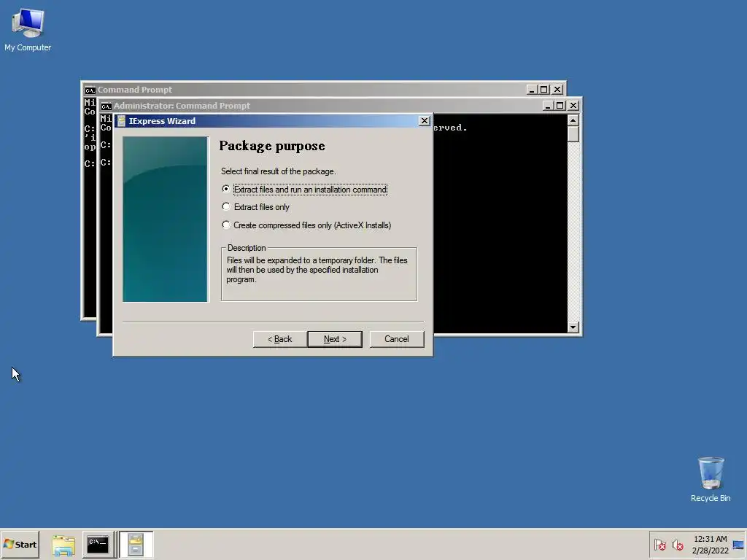The image size is (747, 560).
Task: Close the IExpress Wizard dialog
Action: pyautogui.click(x=424, y=121)
